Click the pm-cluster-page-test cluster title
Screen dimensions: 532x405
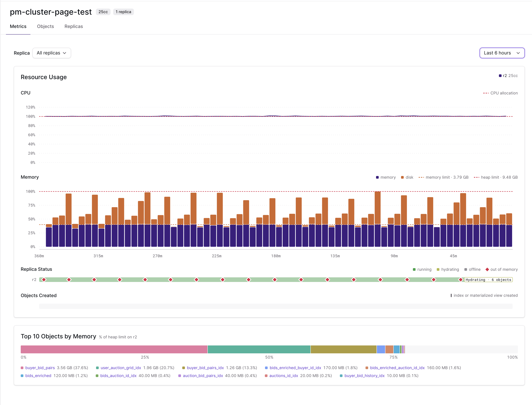51,12
